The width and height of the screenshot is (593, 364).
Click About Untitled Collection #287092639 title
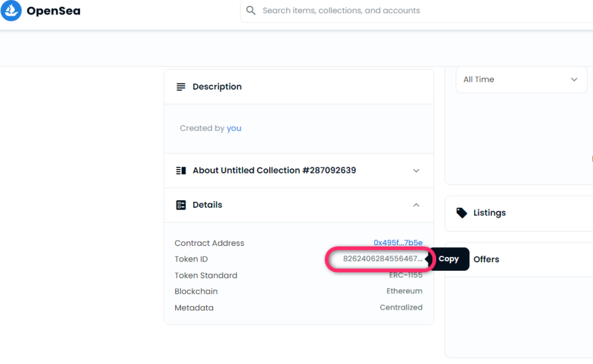click(x=274, y=171)
